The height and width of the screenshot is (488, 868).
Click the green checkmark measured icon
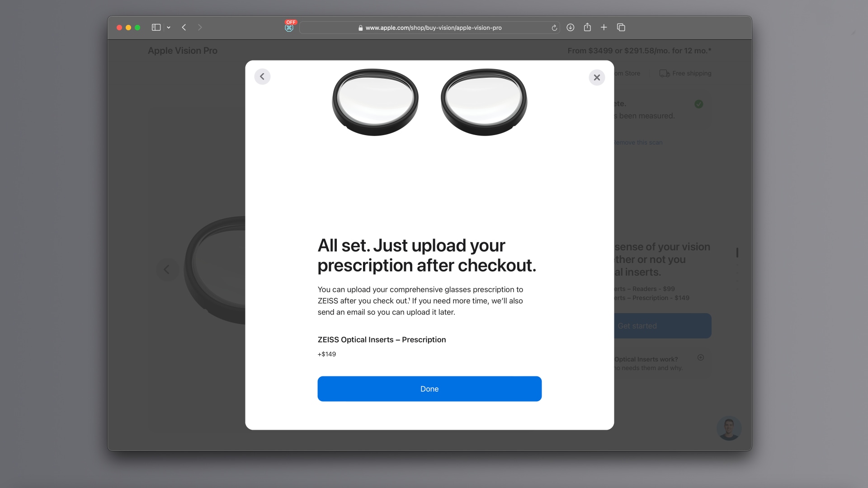pyautogui.click(x=699, y=104)
